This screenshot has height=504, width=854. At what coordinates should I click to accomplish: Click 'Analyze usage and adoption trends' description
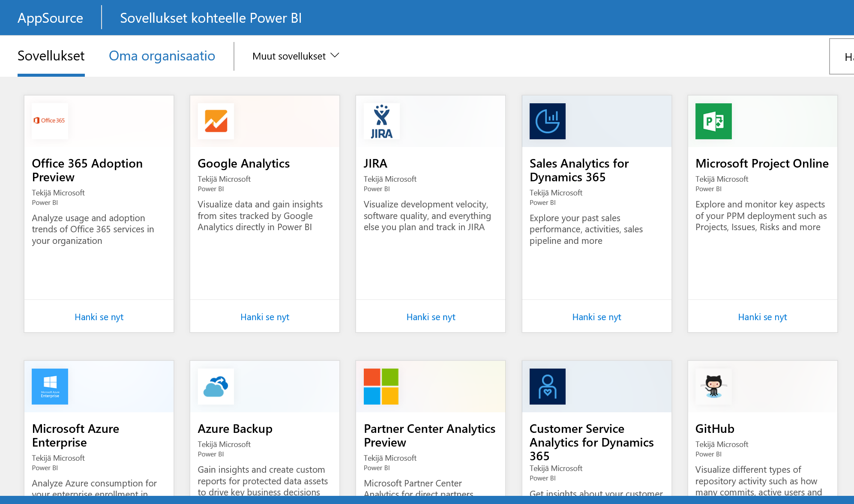pos(93,229)
